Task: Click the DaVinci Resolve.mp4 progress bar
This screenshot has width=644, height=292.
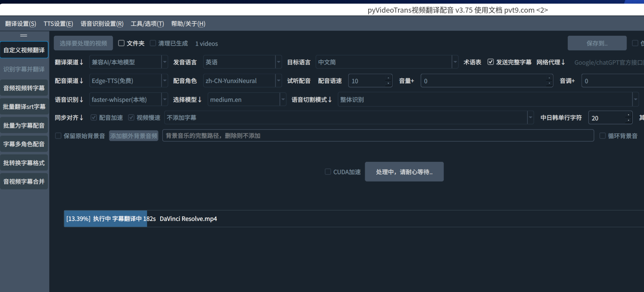Action: pos(354,219)
